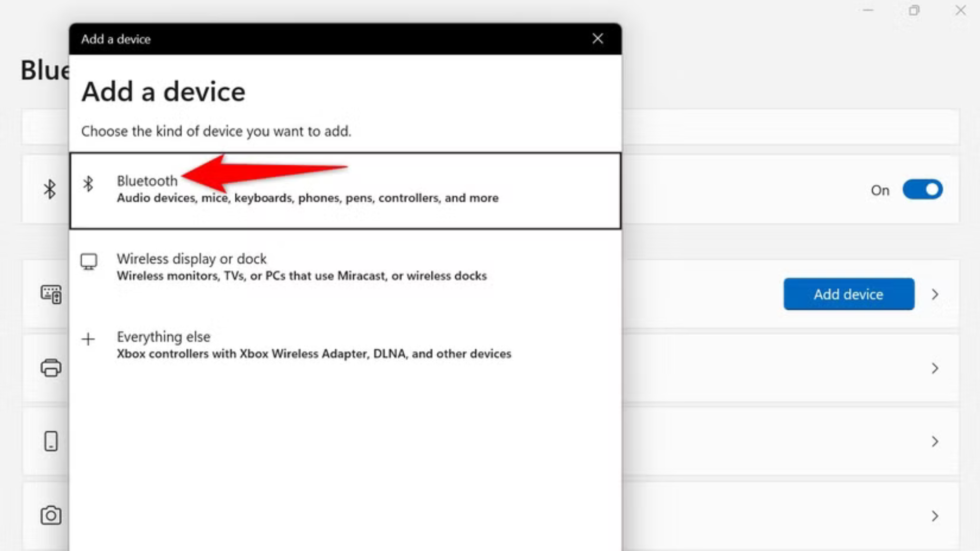The height and width of the screenshot is (551, 980).
Task: Expand the chevron next to Add device
Action: pyautogui.click(x=935, y=294)
